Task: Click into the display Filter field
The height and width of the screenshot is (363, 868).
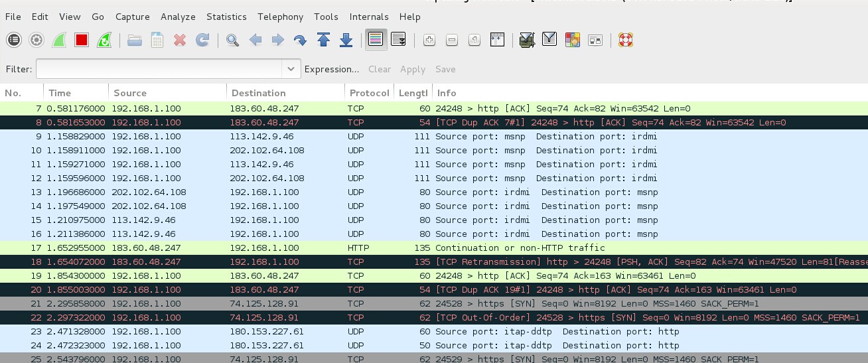Action: point(159,69)
